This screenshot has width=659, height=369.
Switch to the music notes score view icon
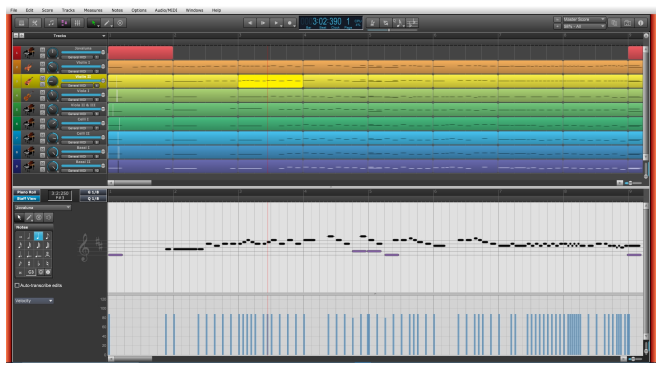pos(51,23)
